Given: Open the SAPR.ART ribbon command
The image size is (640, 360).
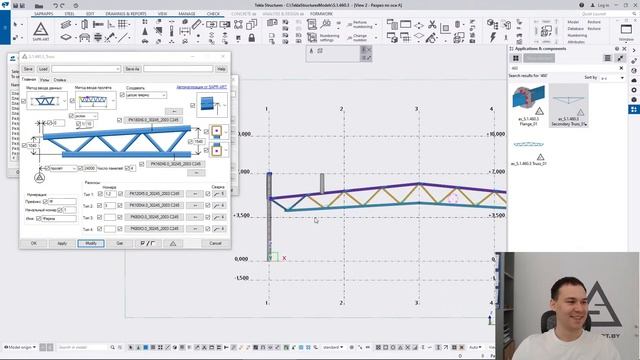Looking at the screenshot, I should tap(40, 32).
